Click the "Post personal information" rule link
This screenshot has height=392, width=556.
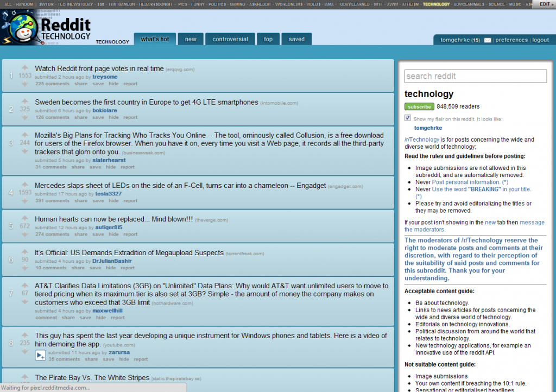466,182
